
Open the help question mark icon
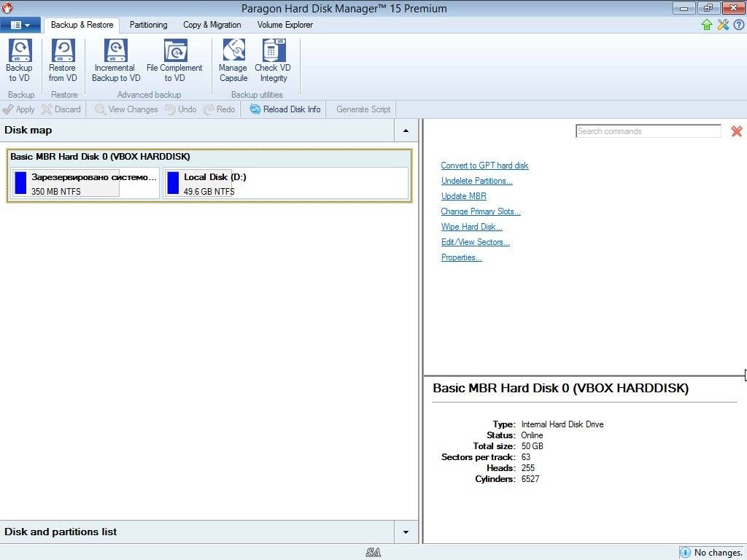738,25
